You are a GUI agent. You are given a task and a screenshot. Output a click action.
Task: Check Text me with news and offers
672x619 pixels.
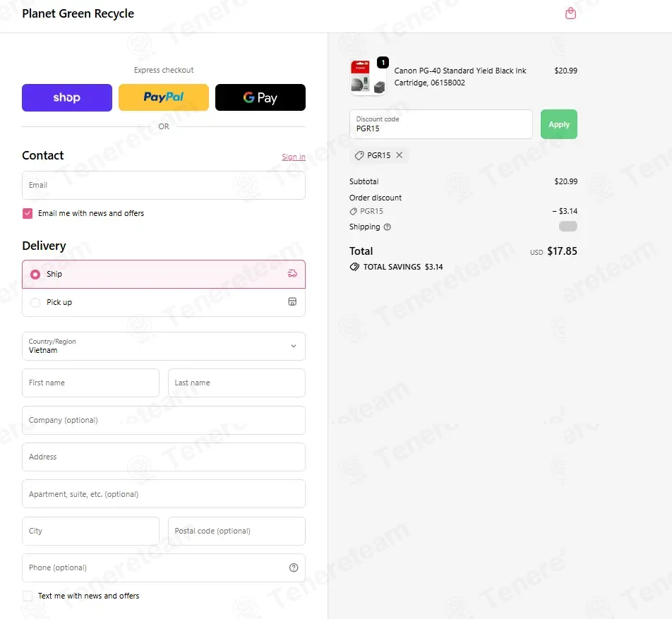[x=28, y=596]
